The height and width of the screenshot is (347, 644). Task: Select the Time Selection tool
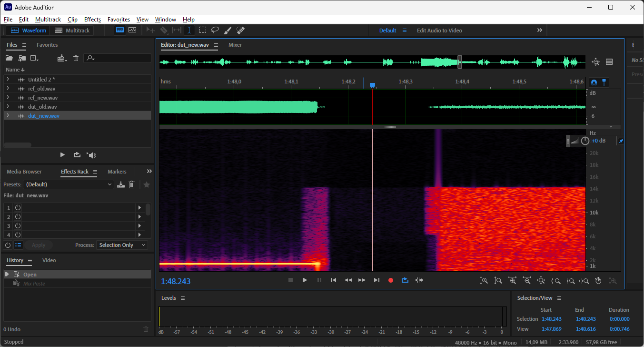(189, 30)
